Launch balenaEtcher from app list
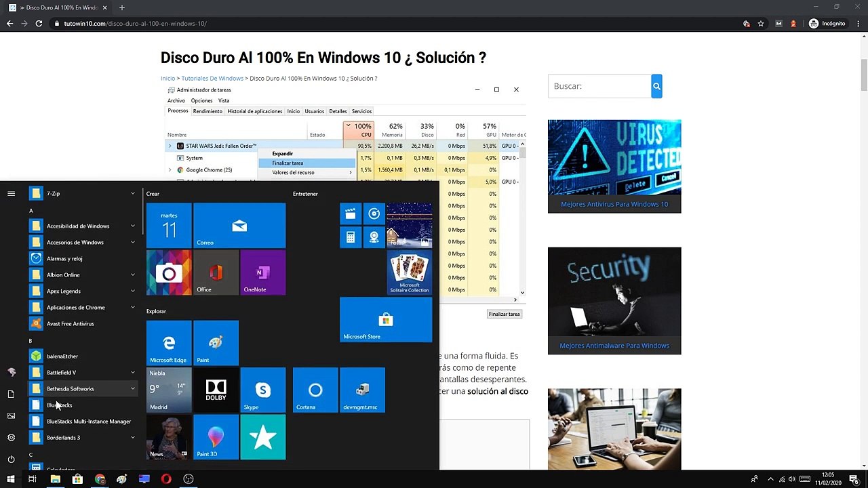Viewport: 868px width, 488px height. point(83,356)
